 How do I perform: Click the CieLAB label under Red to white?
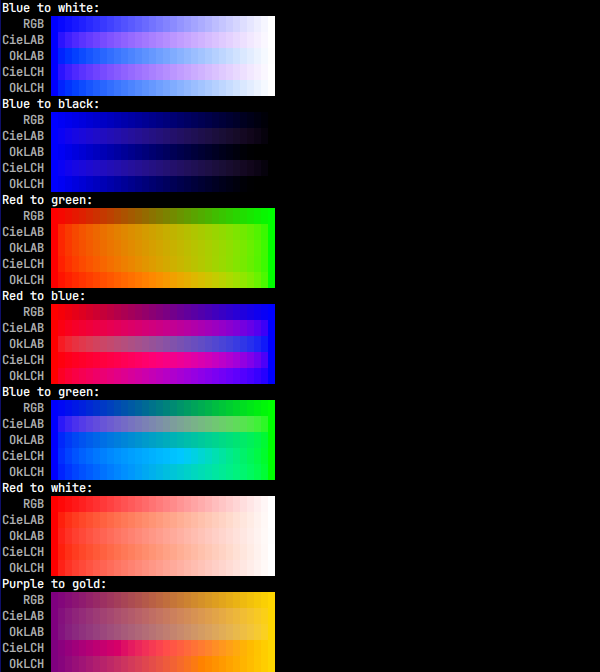23,520
